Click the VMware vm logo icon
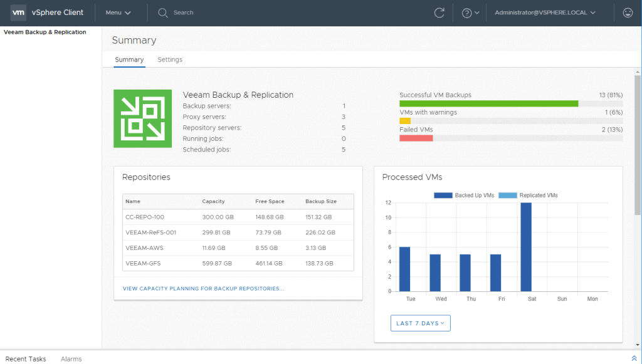 [x=18, y=13]
